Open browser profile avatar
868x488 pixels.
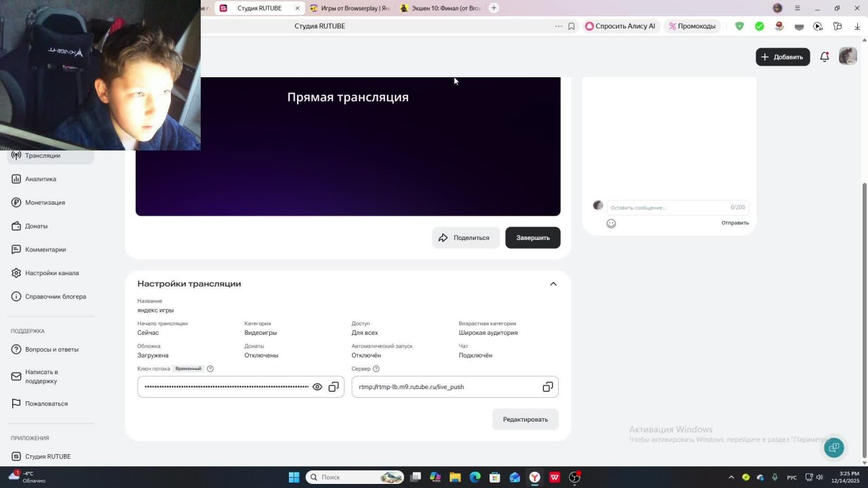coord(778,8)
